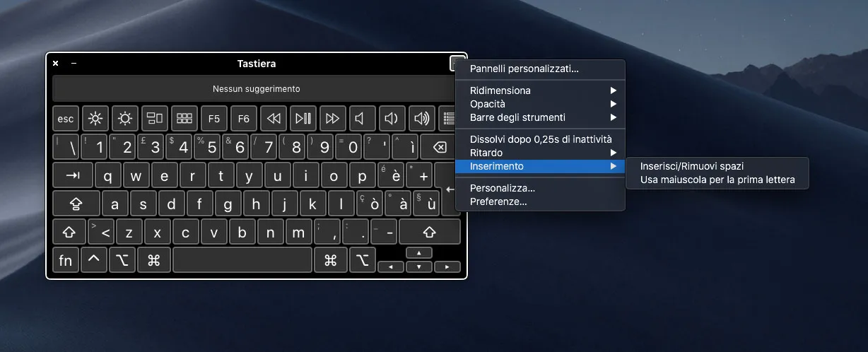Tap the comma key

click(327, 232)
